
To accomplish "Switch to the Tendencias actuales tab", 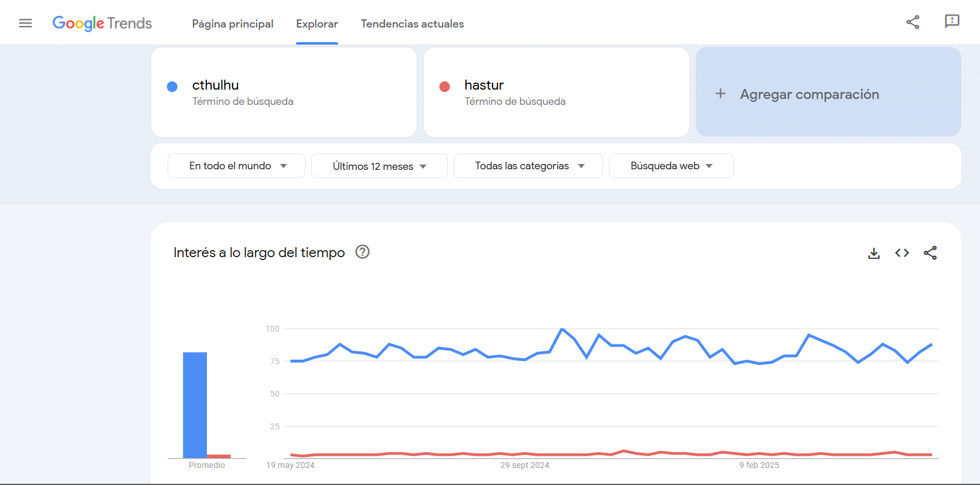I will coord(412,24).
